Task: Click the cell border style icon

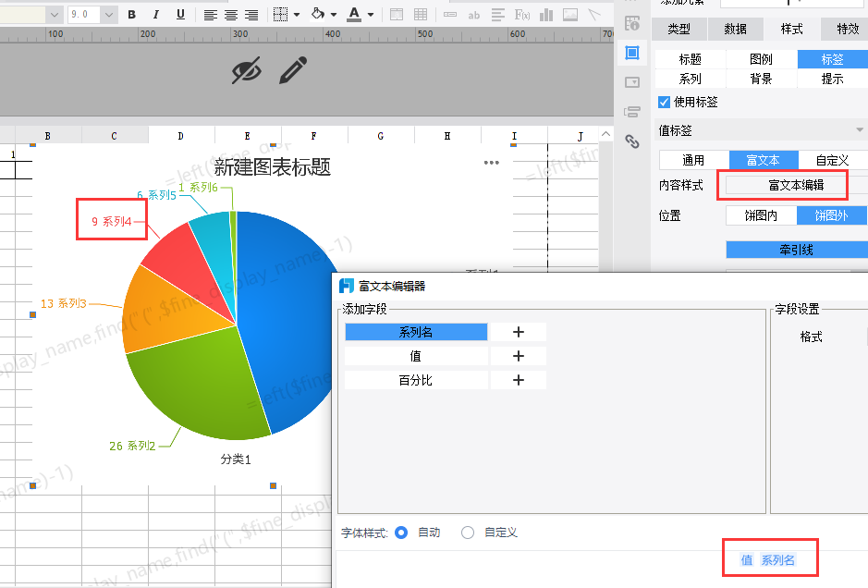Action: pyautogui.click(x=281, y=15)
